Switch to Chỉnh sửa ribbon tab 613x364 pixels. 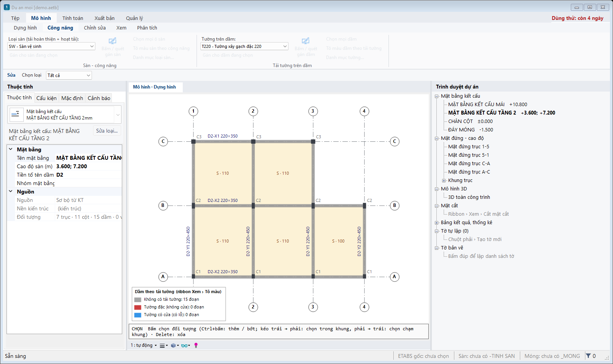[95, 28]
